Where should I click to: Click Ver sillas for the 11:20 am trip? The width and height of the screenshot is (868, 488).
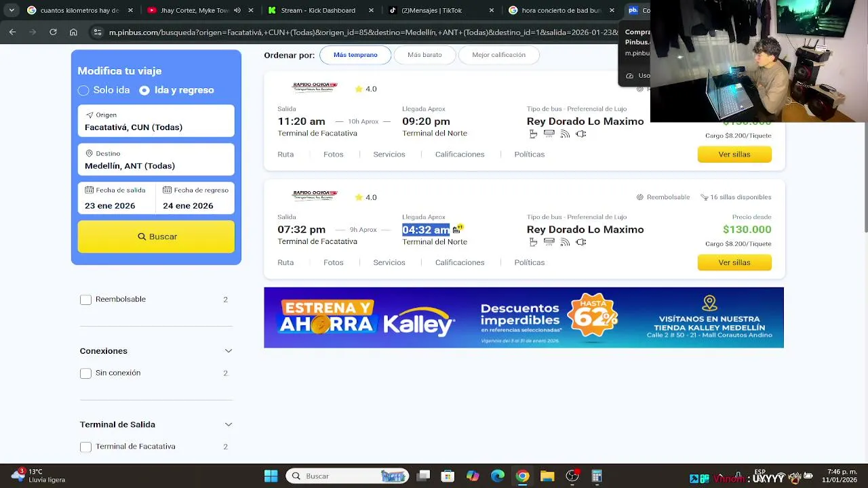tap(734, 155)
